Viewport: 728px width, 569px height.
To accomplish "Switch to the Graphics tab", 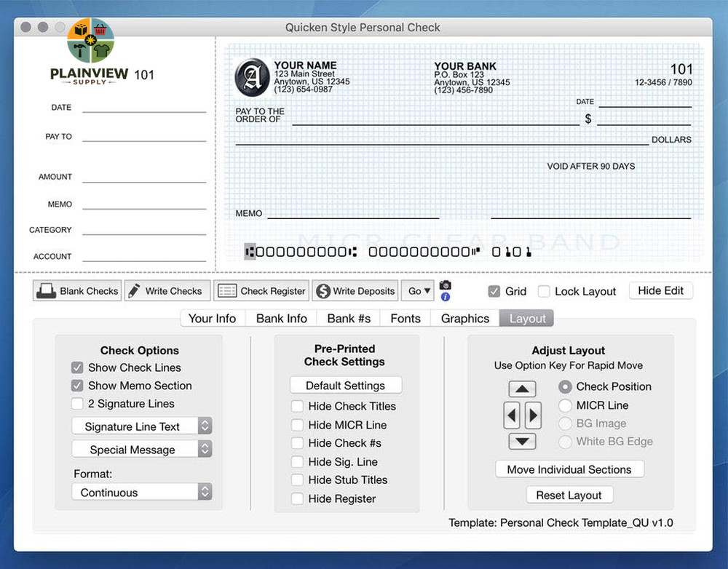I will click(x=464, y=319).
